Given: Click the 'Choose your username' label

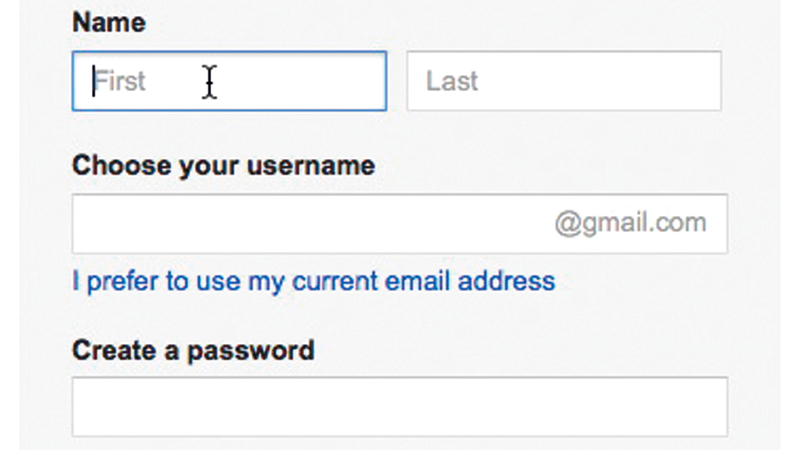Looking at the screenshot, I should click(223, 165).
